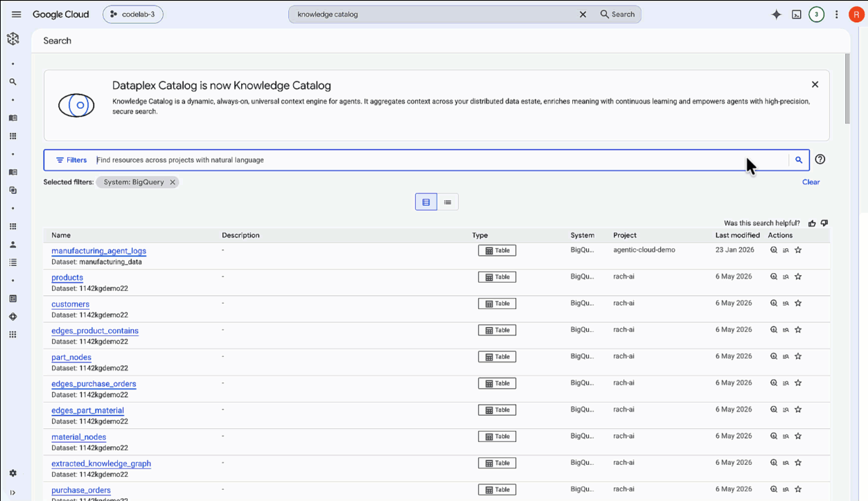This screenshot has height=501, width=868.
Task: Click the agentic-cloud-demo project cell
Action: (644, 249)
